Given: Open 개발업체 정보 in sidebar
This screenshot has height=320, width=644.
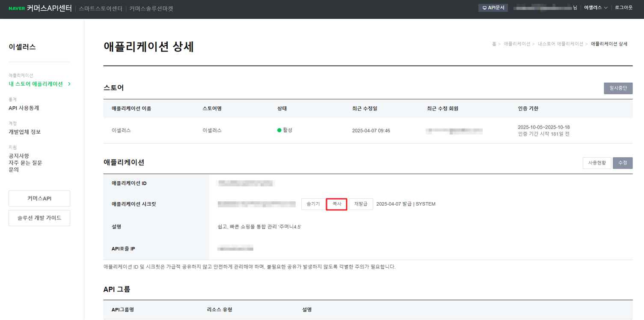Looking at the screenshot, I should point(25,132).
